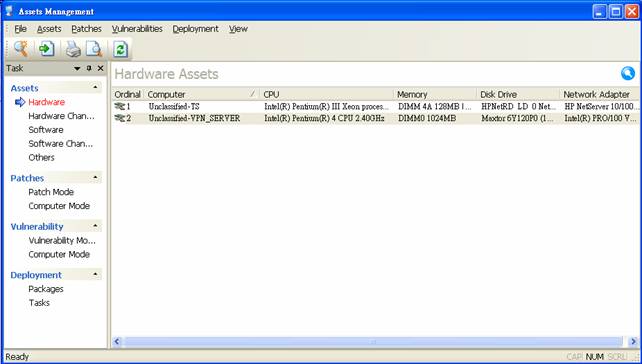Image resolution: width=642 pixels, height=364 pixels.
Task: Collapse the Patches section
Action: coord(95,177)
